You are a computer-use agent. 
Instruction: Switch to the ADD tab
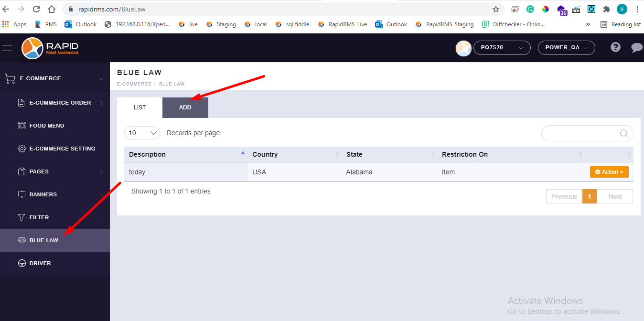(185, 107)
